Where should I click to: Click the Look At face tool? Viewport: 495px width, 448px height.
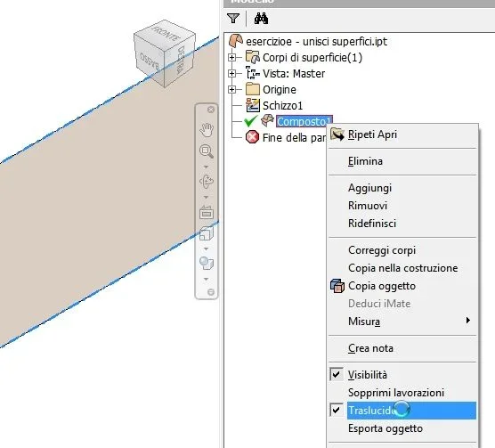tap(207, 212)
